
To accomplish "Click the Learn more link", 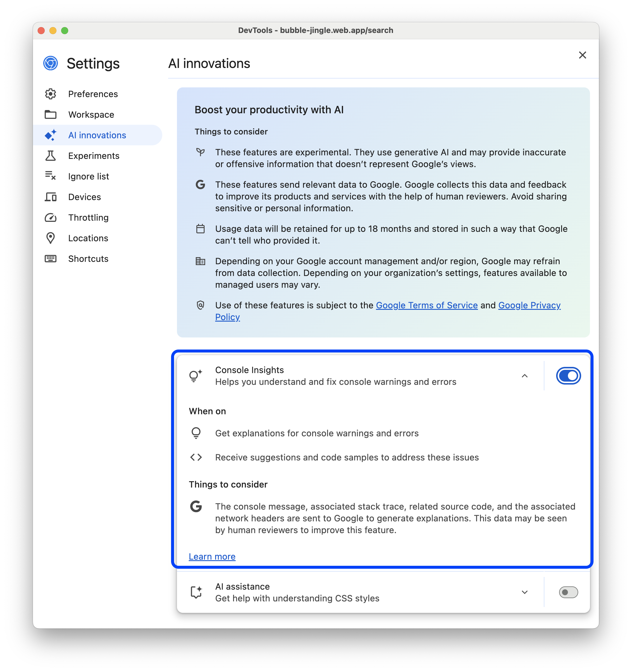I will coord(211,557).
